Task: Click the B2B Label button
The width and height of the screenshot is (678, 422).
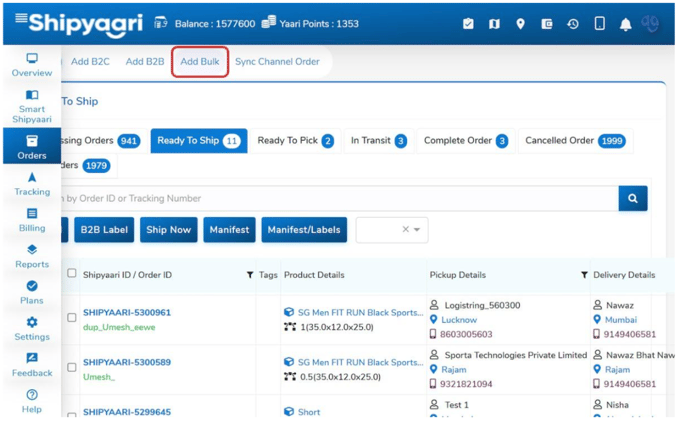Action: tap(104, 230)
